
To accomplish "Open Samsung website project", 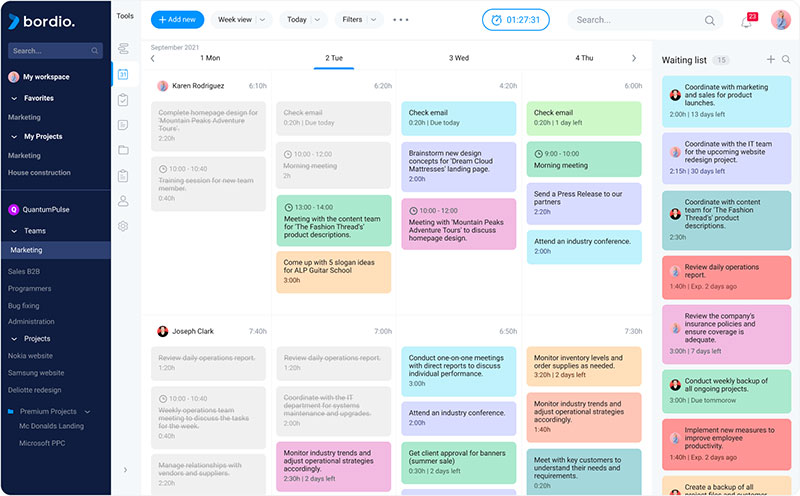I will pos(36,373).
